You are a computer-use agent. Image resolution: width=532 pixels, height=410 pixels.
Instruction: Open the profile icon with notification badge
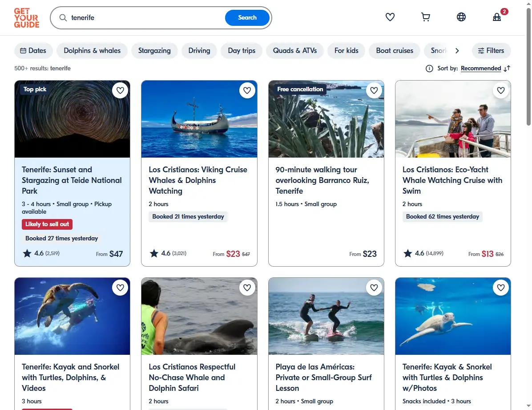point(497,17)
